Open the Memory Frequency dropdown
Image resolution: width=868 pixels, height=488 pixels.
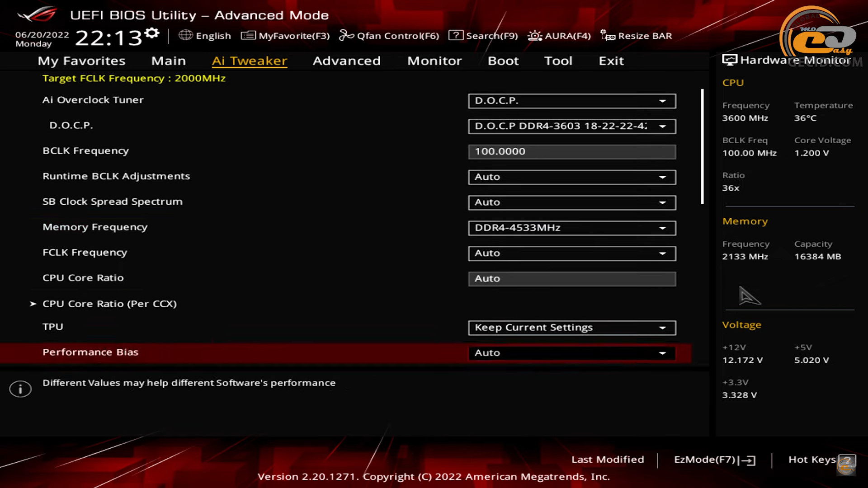pyautogui.click(x=572, y=228)
